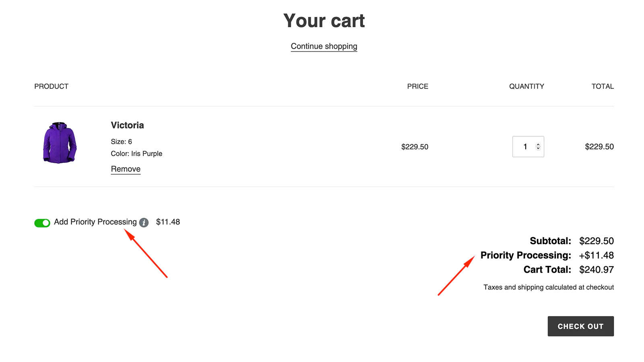
Task: Click the Cart Total amount $240.97
Action: pyautogui.click(x=597, y=270)
